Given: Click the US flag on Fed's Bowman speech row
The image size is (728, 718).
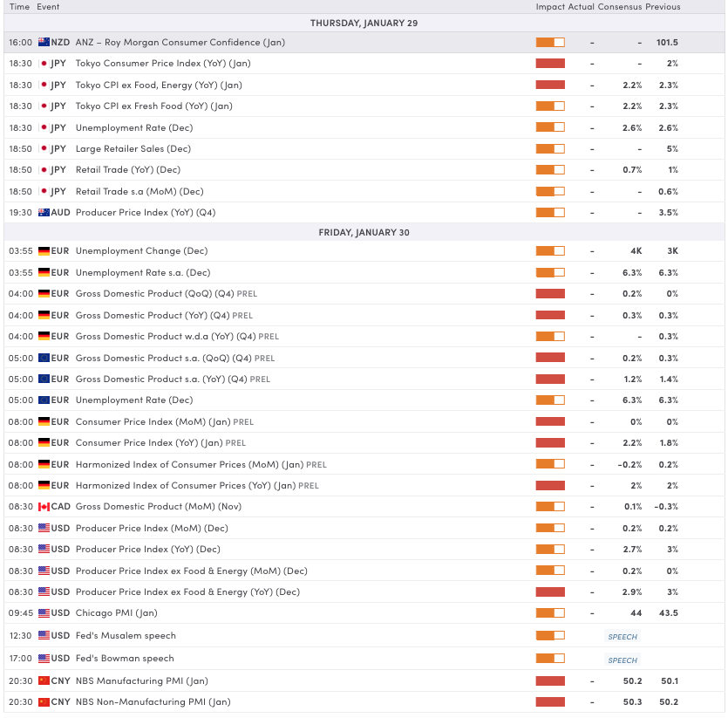Looking at the screenshot, I should coord(44,658).
